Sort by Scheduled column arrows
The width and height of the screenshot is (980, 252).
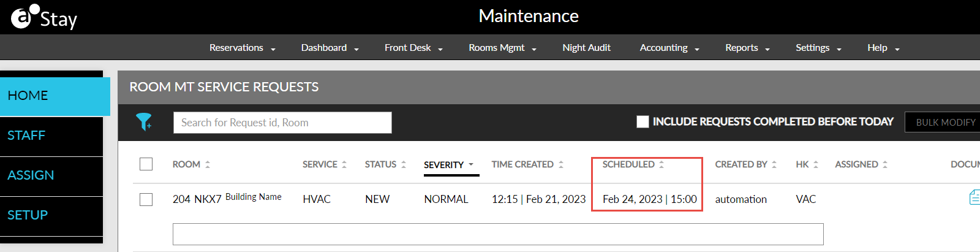click(661, 164)
